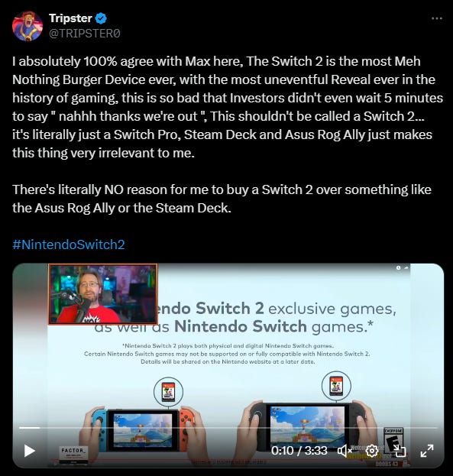This screenshot has width=453, height=476.
Task: Click the blue verified badge
Action: (101, 18)
